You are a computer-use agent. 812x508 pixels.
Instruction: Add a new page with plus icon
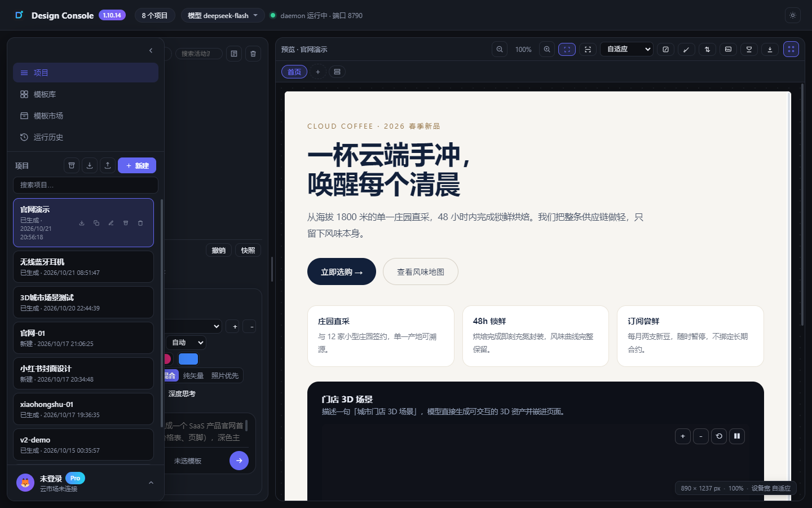coord(318,72)
